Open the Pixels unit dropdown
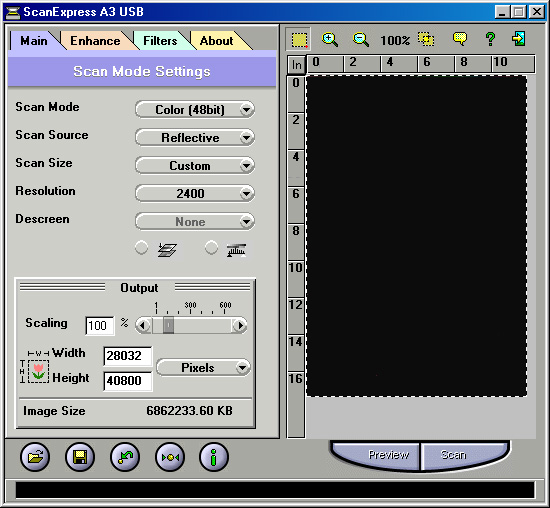 203,368
